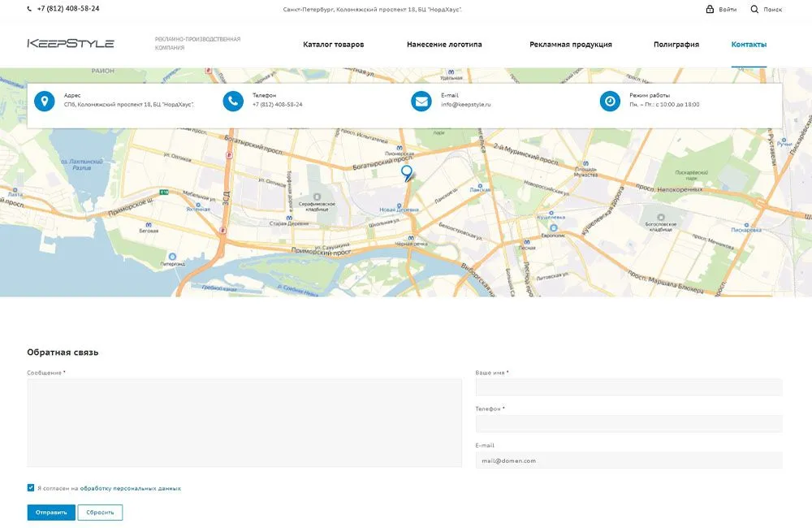
Task: Click the map marker pin on map
Action: coord(407,172)
